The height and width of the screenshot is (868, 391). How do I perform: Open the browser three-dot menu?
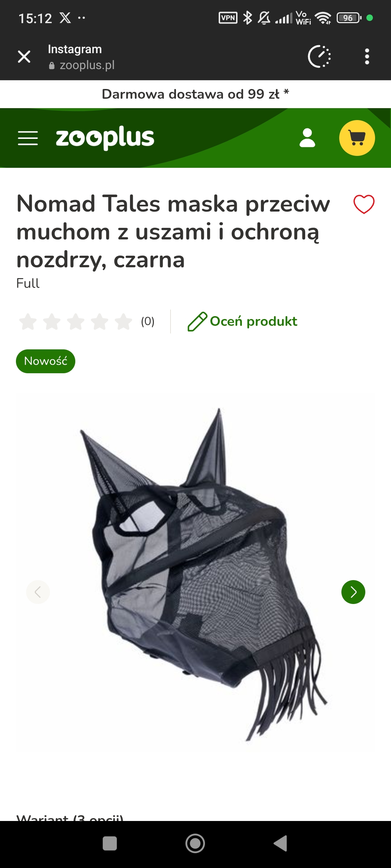pyautogui.click(x=367, y=57)
